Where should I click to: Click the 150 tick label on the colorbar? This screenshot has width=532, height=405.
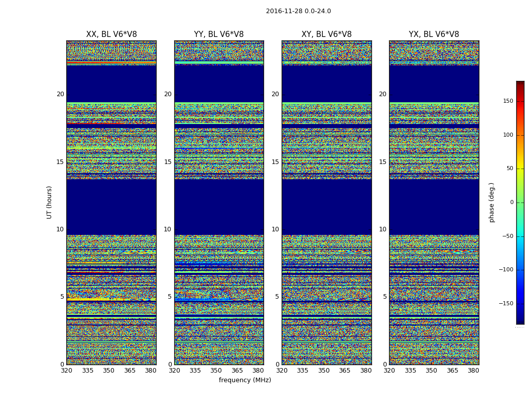pyautogui.click(x=508, y=101)
